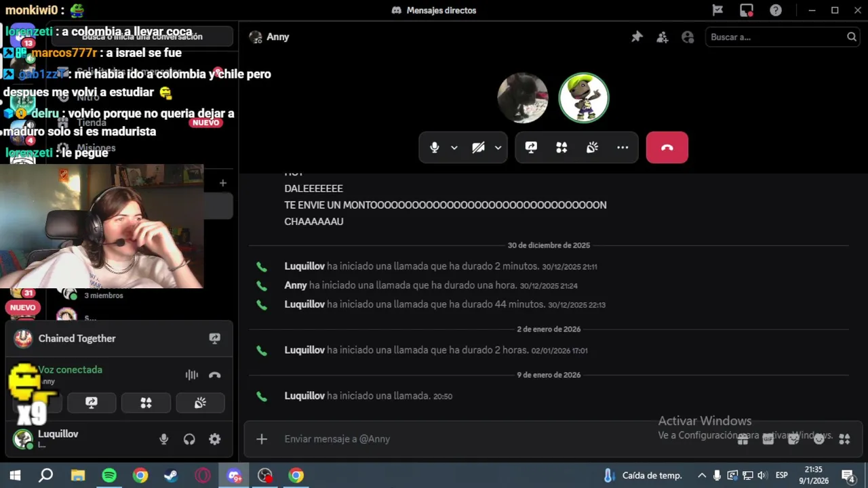Open soundboard button in voice panel
Screen dimensions: 868x488
pyautogui.click(x=200, y=403)
